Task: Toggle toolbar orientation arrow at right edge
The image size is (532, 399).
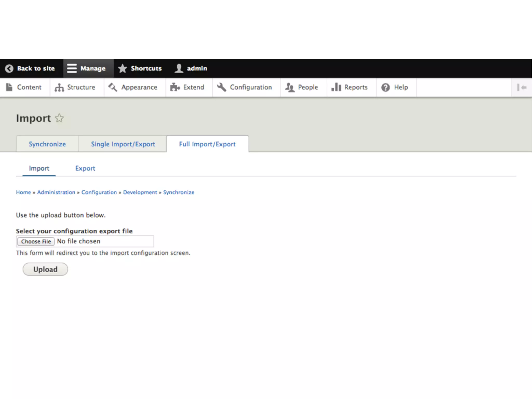Action: pyautogui.click(x=522, y=88)
